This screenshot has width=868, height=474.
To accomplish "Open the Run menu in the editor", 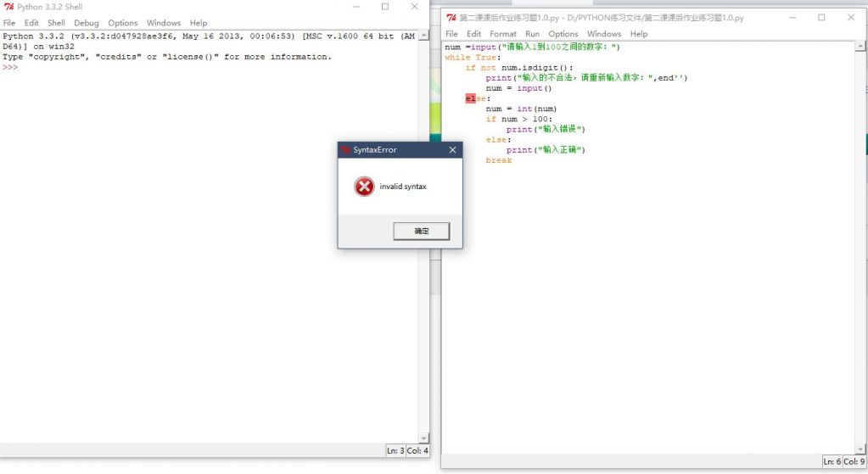I will (x=532, y=34).
